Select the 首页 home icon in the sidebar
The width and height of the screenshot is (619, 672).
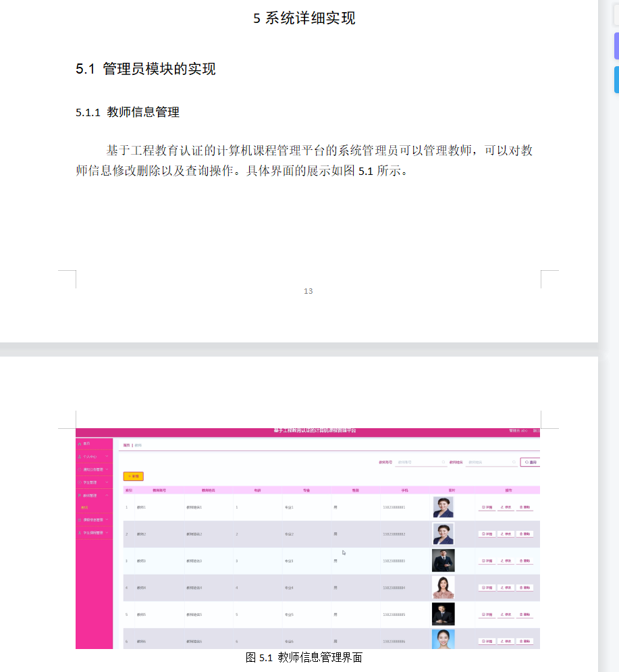pyautogui.click(x=78, y=443)
